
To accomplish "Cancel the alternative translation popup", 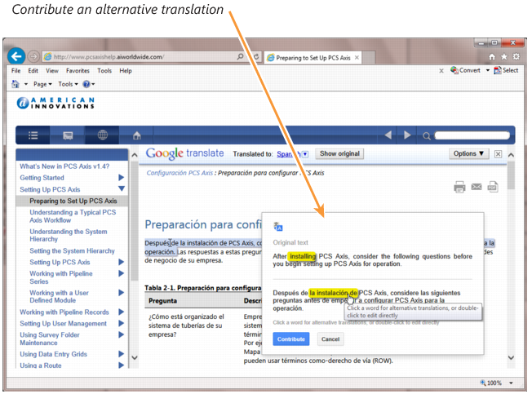I will pos(330,339).
